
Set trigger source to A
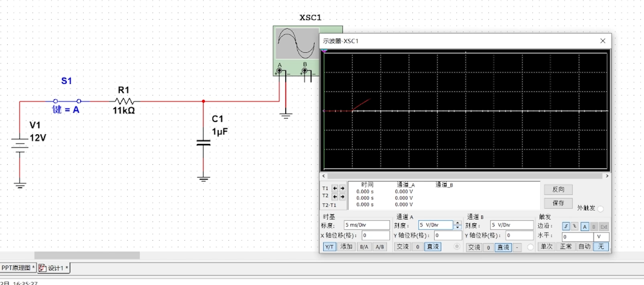pos(585,226)
